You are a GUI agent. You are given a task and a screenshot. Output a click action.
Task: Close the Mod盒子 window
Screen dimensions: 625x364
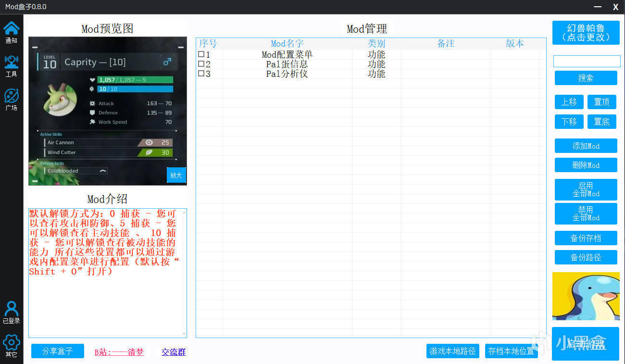[615, 7]
